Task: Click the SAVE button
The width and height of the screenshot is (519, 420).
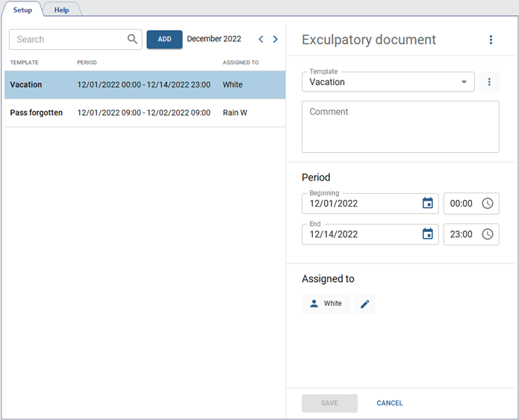Action: (329, 404)
